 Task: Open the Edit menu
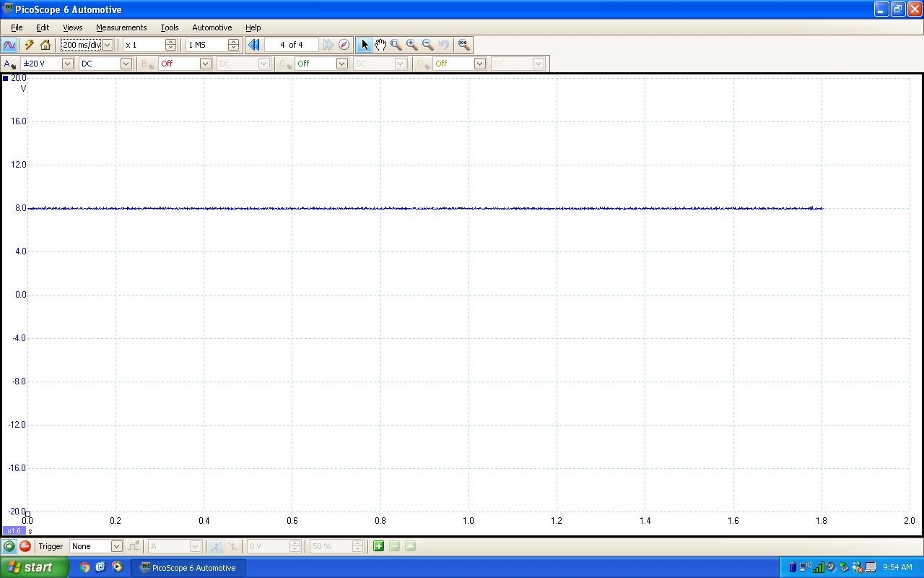[43, 27]
